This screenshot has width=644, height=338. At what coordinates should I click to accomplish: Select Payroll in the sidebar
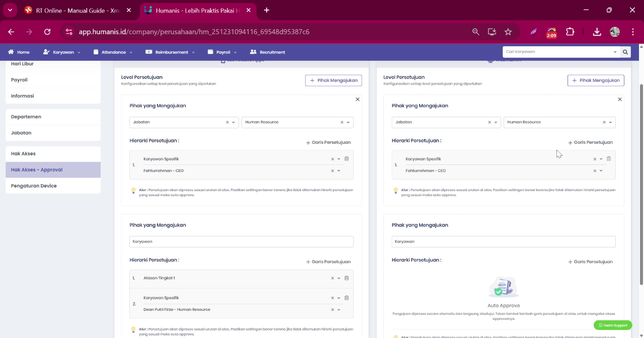53,79
